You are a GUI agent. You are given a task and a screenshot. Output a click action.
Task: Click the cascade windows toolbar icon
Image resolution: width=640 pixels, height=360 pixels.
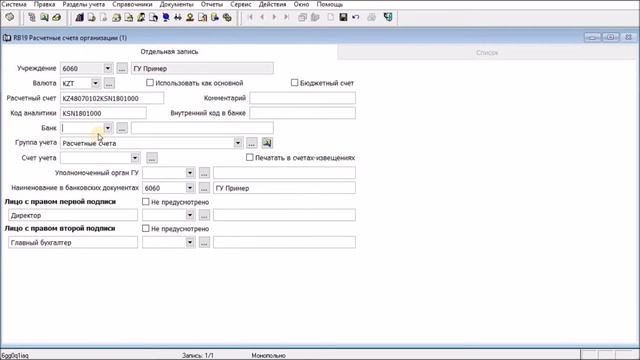click(x=302, y=17)
